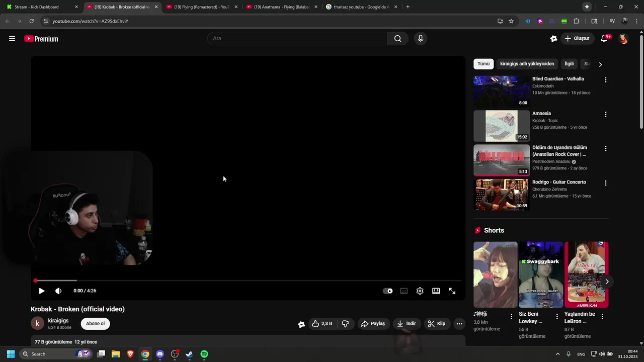Start voice search with microphone icon

(x=421, y=39)
